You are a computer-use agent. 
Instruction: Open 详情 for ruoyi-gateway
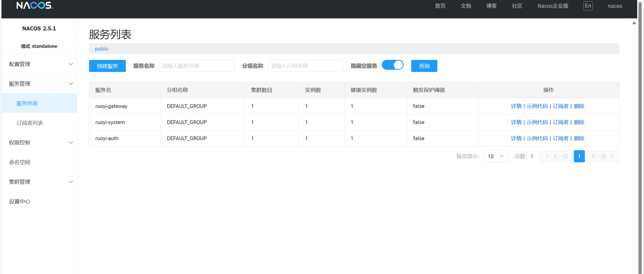click(x=516, y=106)
